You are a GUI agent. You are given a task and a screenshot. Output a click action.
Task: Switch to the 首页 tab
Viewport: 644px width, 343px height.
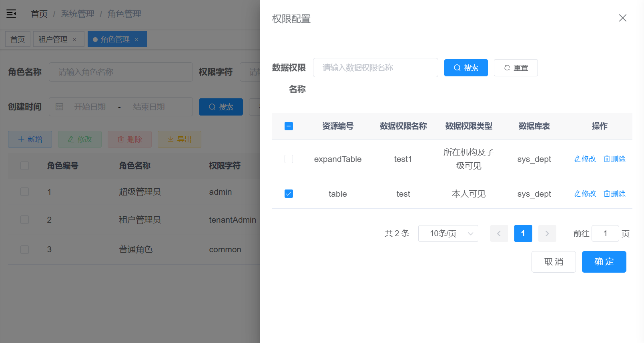click(x=18, y=39)
